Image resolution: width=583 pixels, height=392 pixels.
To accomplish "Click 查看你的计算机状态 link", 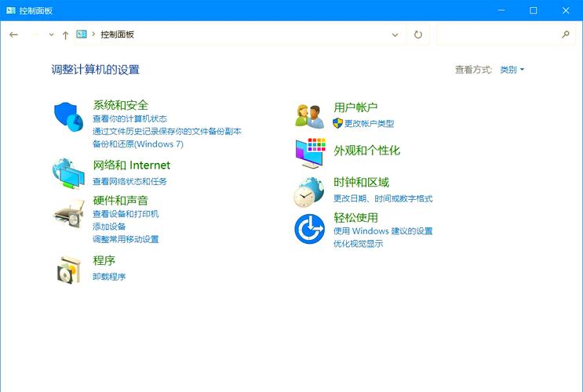I will [x=129, y=119].
